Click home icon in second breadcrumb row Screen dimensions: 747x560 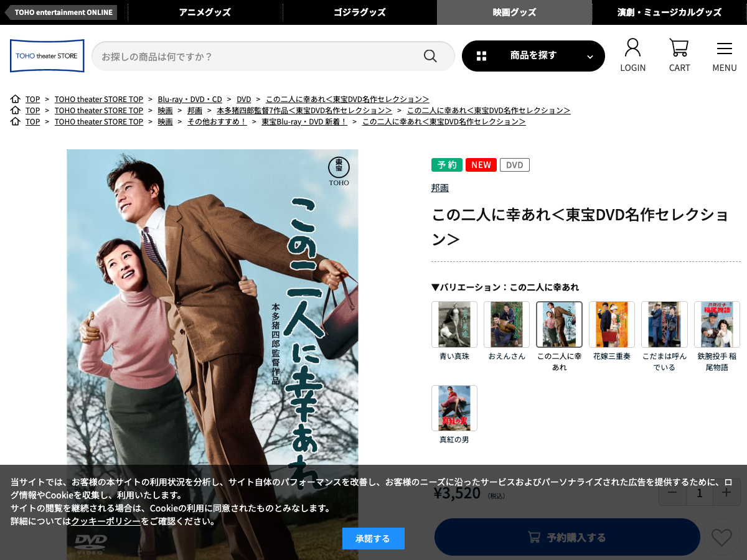16,110
